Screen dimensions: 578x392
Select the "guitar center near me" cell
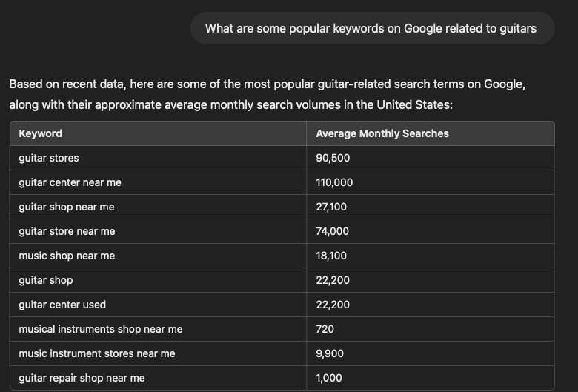(70, 182)
